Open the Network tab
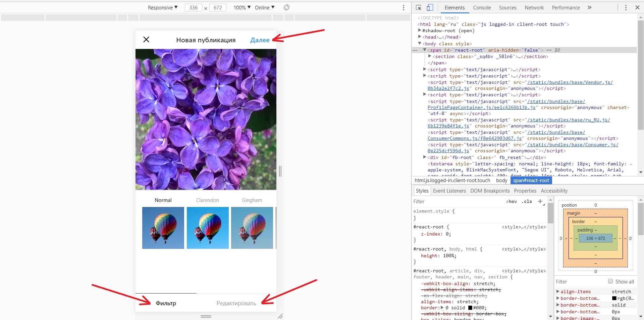644x320 pixels. pos(534,7)
